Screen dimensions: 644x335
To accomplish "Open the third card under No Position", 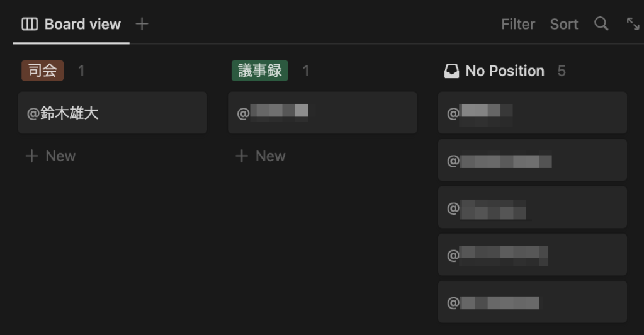I will (x=532, y=208).
